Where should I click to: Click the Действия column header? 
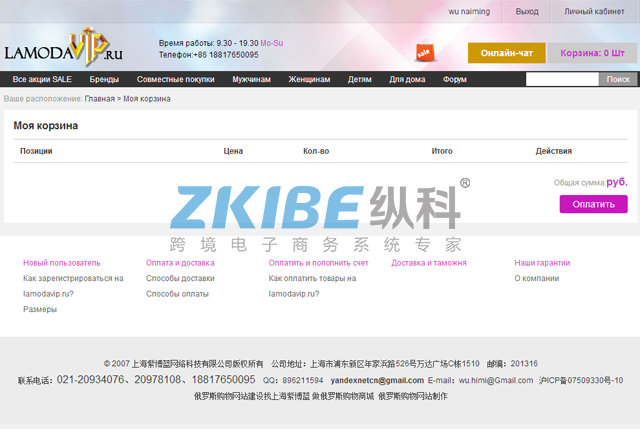pyautogui.click(x=553, y=151)
